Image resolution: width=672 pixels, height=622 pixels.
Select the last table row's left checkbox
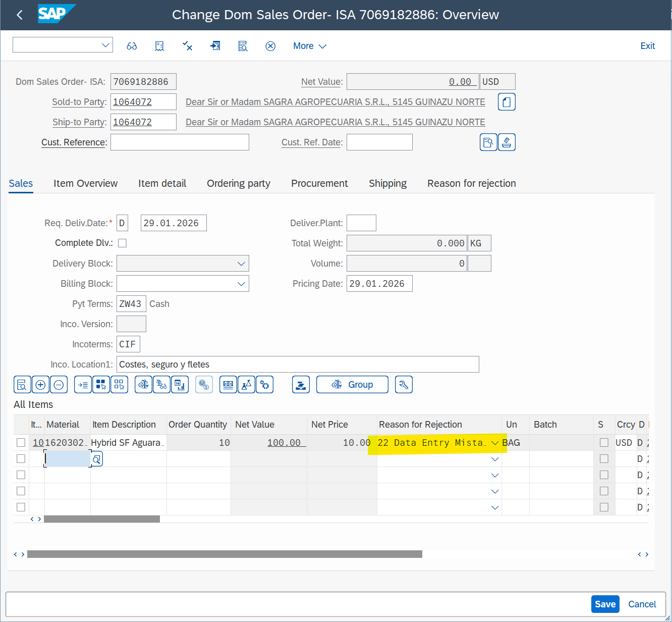coord(21,507)
